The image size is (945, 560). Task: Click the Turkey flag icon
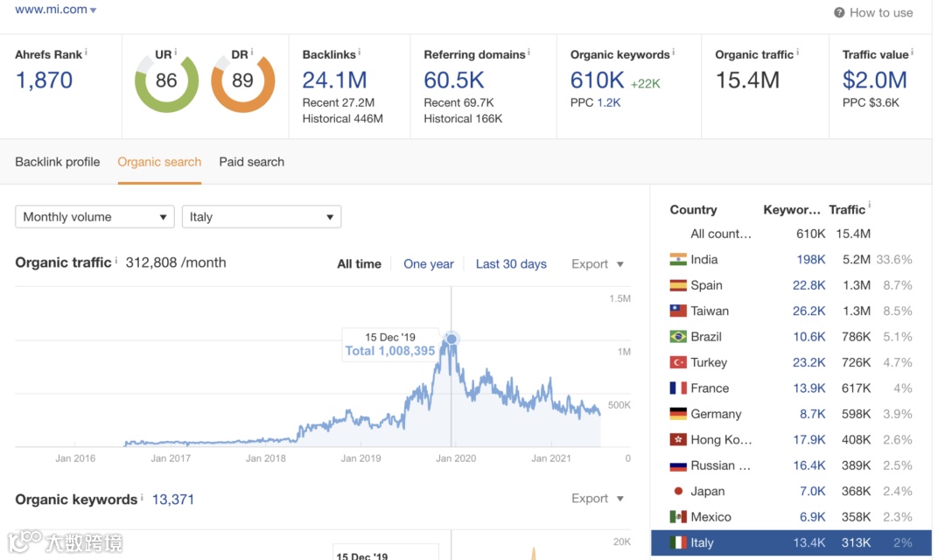(678, 363)
